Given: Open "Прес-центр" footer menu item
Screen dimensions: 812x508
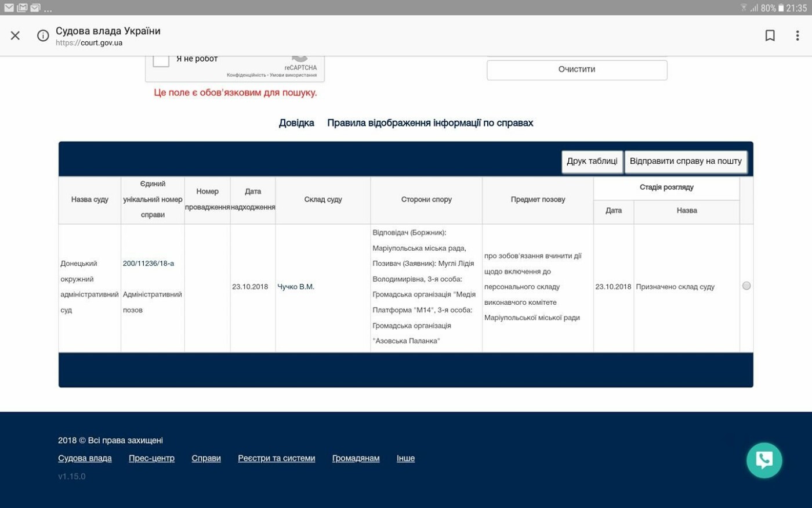Looking at the screenshot, I should 151,459.
